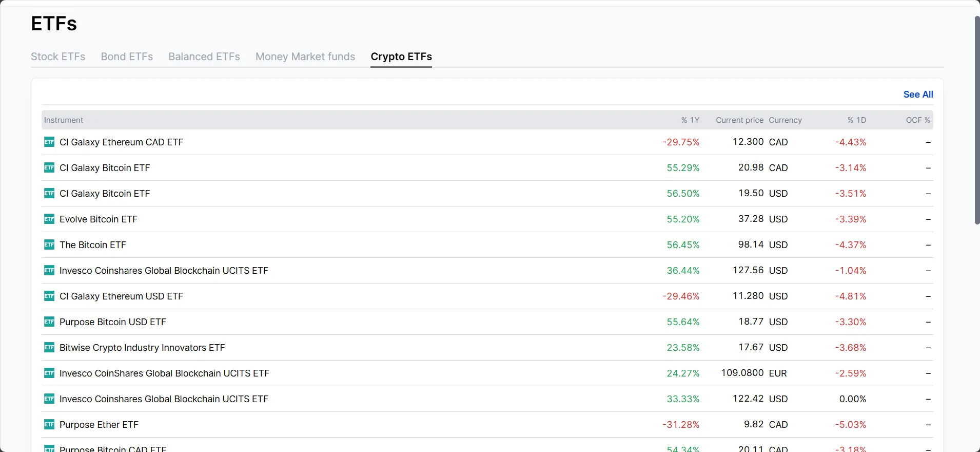The image size is (980, 452).
Task: Sort by the % 1Y column header
Action: tap(690, 120)
